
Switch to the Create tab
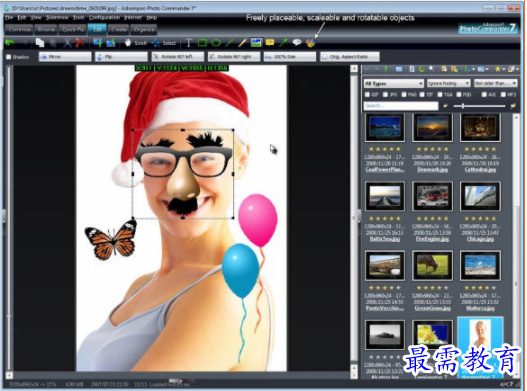coord(119,30)
